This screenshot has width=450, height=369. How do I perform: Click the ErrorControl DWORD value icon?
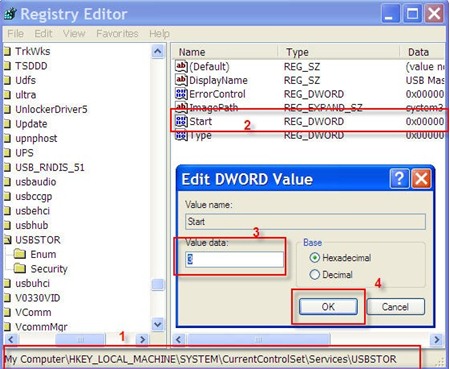point(181,94)
